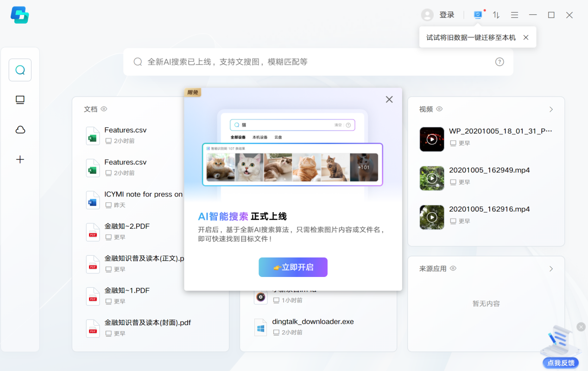Click the cat photos banner in the popup
588x371 pixels.
[x=293, y=164]
